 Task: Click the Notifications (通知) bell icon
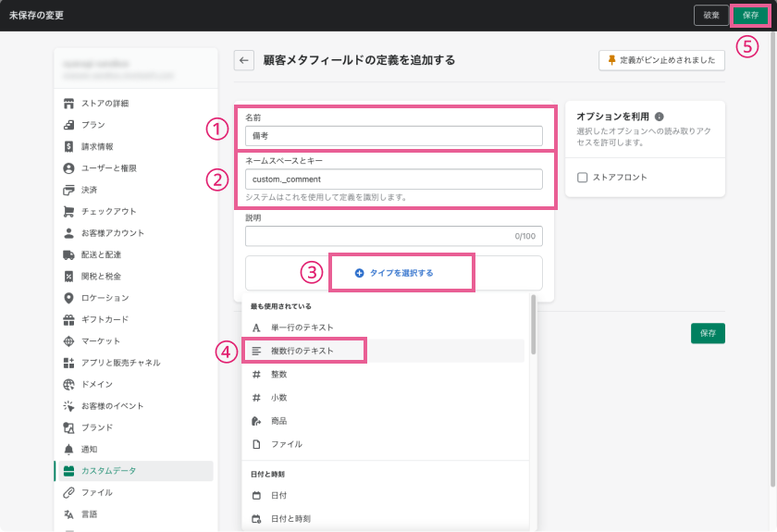(68, 449)
